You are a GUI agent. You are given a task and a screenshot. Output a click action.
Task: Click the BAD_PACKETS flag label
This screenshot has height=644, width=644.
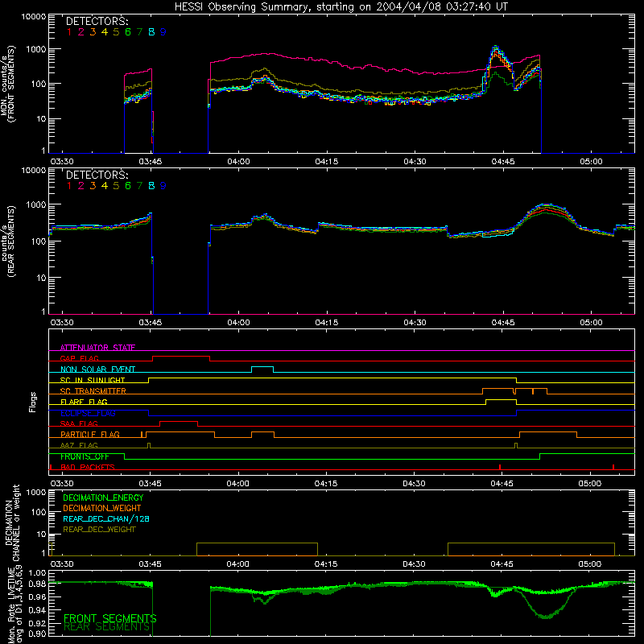coord(88,467)
